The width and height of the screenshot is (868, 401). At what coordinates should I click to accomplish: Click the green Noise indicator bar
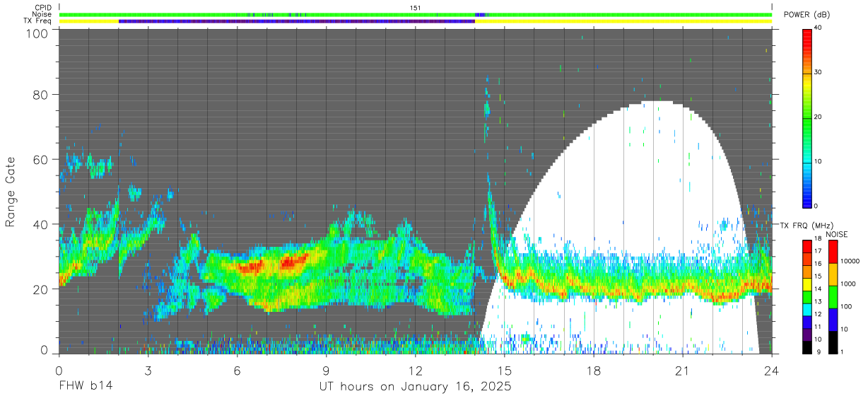pyautogui.click(x=416, y=14)
